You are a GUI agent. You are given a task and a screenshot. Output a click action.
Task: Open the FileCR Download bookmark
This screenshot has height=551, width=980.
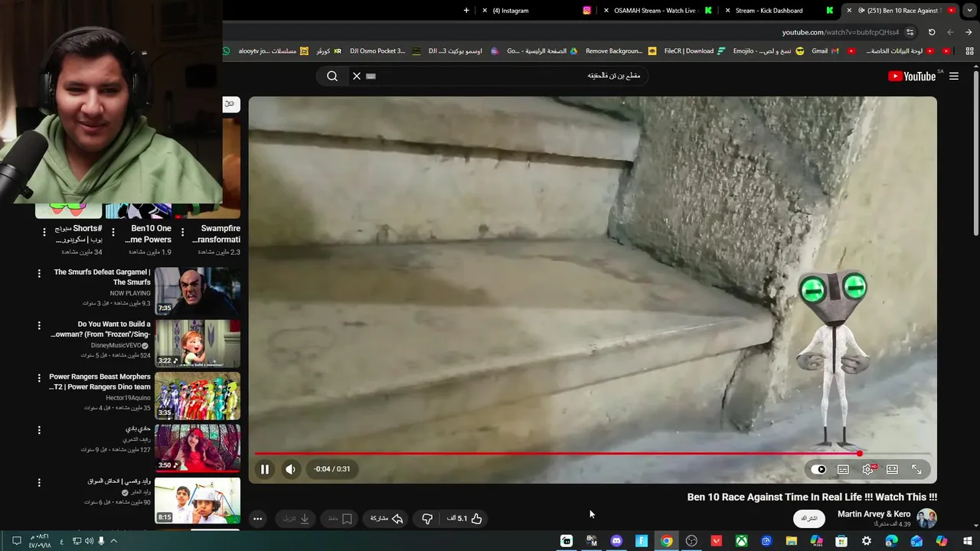694,51
